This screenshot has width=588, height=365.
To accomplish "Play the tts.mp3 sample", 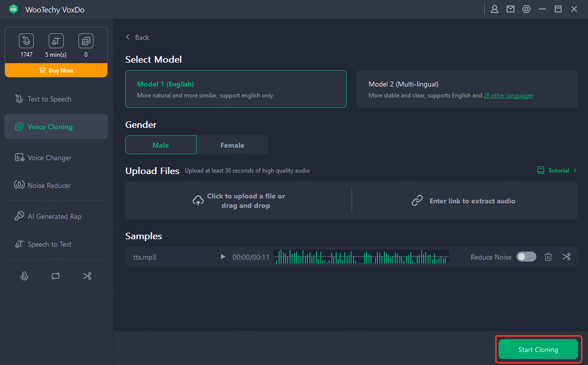I will pos(223,257).
